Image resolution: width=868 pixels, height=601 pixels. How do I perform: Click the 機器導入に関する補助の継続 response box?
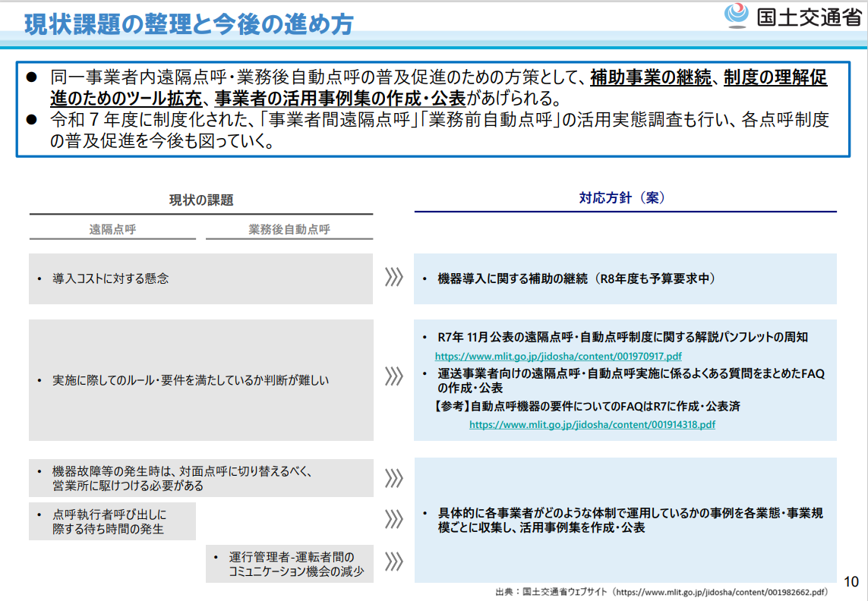coord(625,279)
